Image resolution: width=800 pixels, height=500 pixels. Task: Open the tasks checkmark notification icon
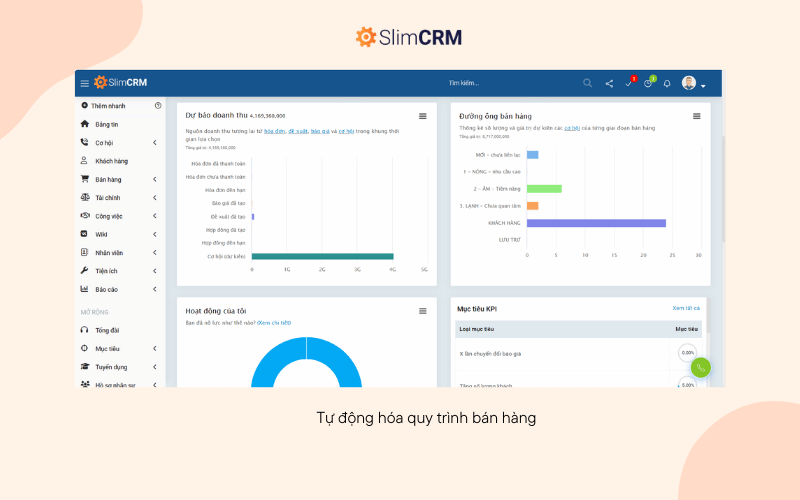click(x=629, y=83)
